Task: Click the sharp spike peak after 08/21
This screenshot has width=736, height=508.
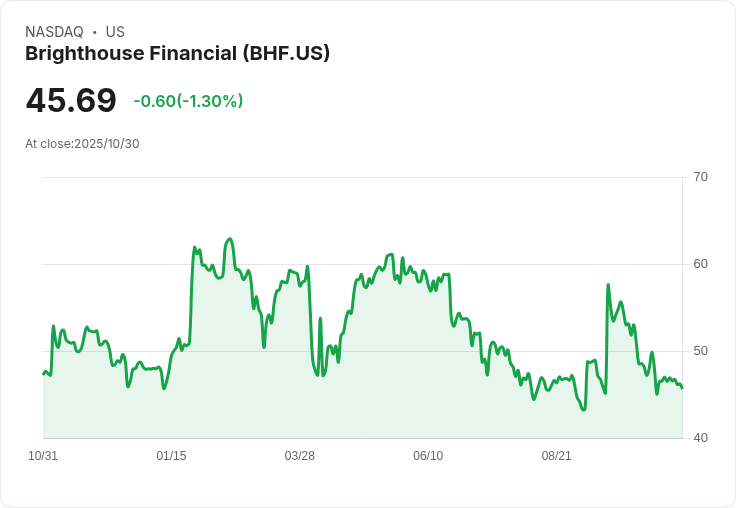Action: click(608, 285)
